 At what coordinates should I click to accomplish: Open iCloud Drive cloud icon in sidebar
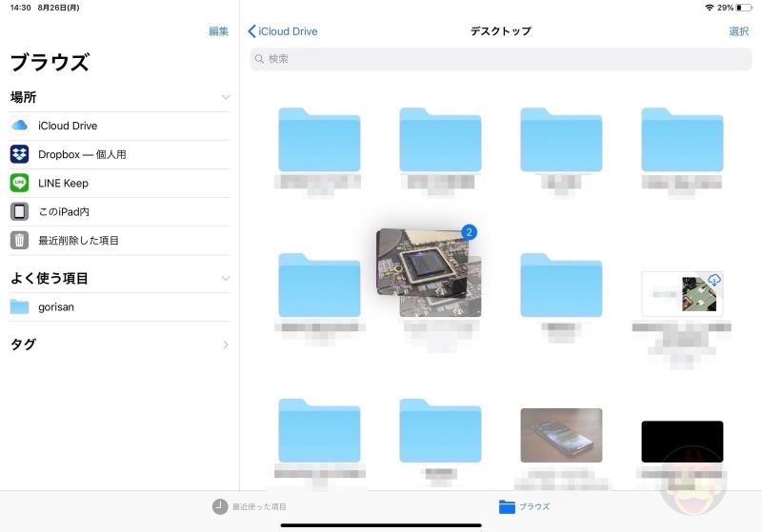point(19,126)
